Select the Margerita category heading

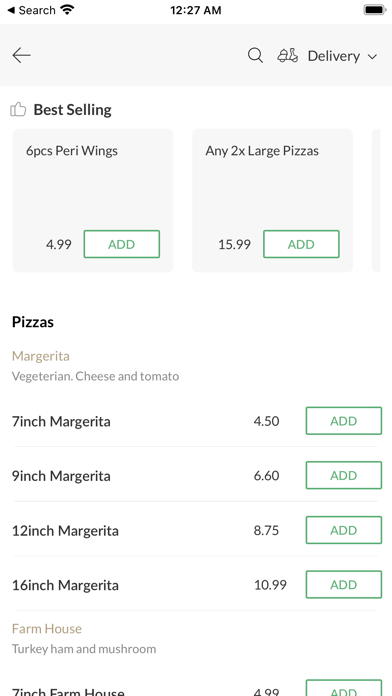click(41, 356)
